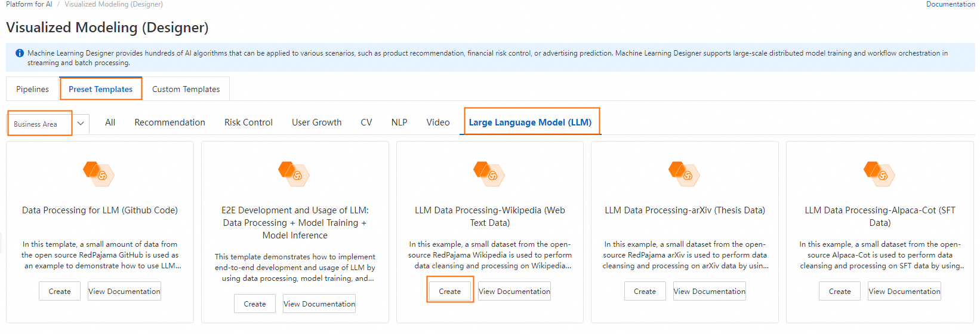Create the Github Code data processing template
980x334 pixels.
tap(60, 291)
